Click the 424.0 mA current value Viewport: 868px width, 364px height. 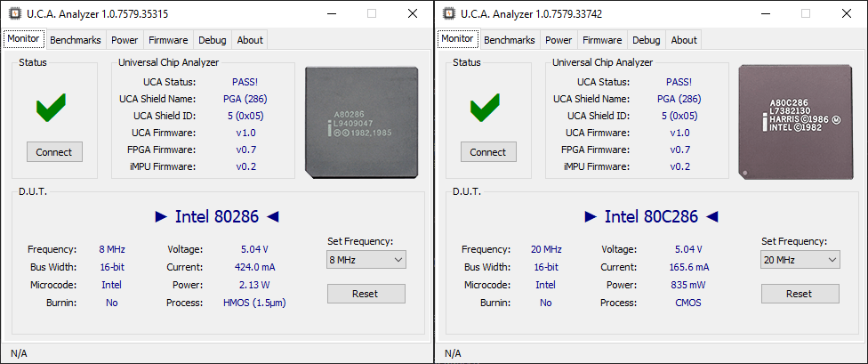coord(254,267)
